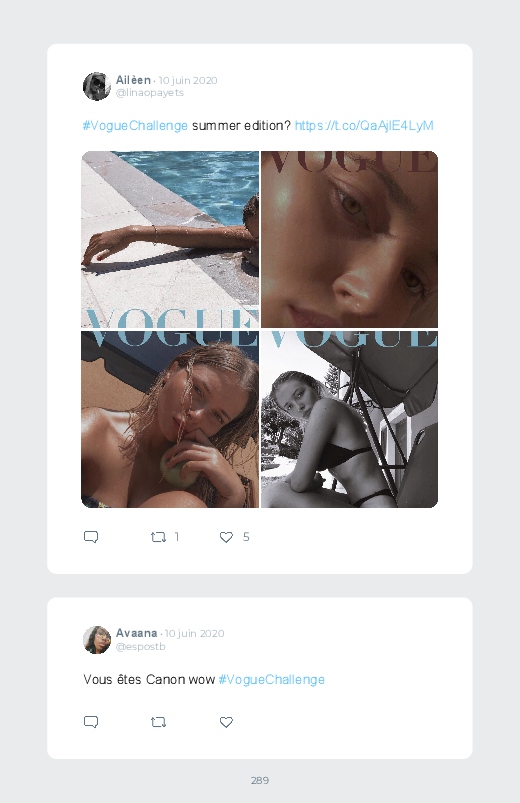This screenshot has width=520, height=803.
Task: Like Ailèen's summer edition tweet
Action: 226,537
